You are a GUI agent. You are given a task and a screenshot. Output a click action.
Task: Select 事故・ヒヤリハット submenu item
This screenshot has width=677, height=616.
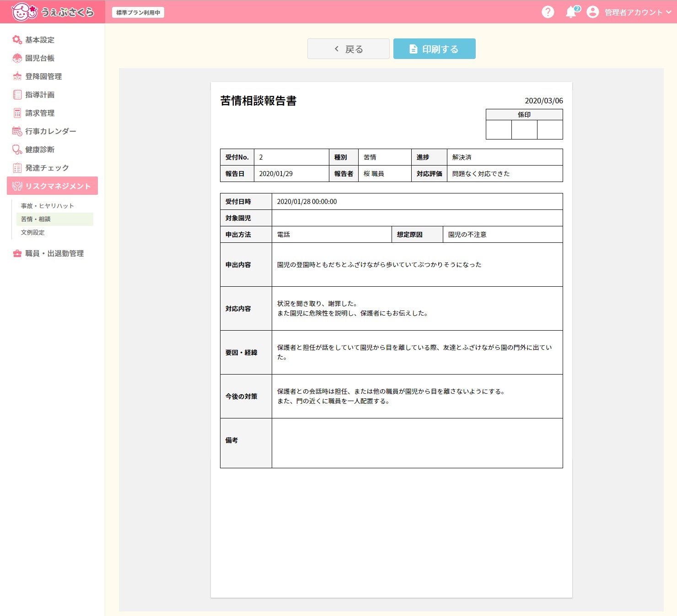(x=55, y=206)
